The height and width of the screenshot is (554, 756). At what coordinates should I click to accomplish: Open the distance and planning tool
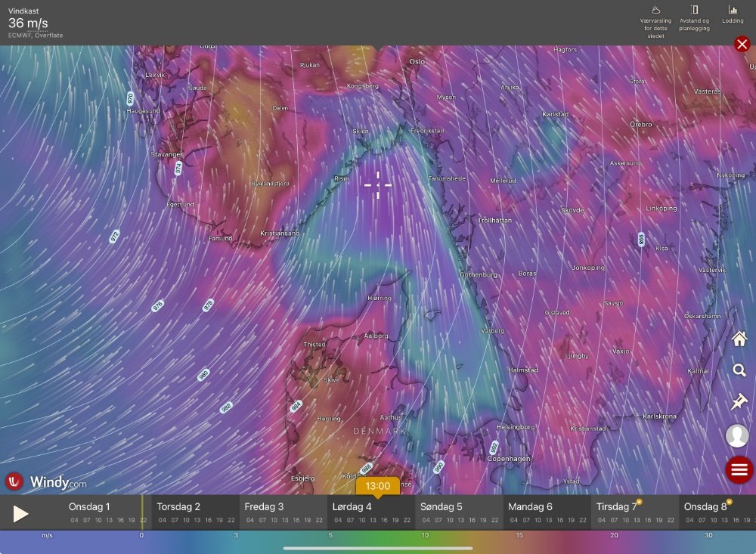coord(693,20)
